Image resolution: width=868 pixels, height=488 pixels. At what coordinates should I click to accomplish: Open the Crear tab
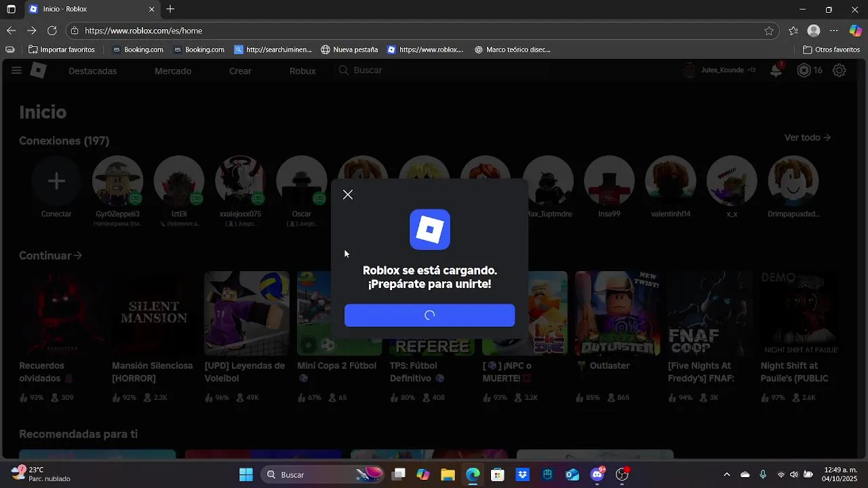240,71
